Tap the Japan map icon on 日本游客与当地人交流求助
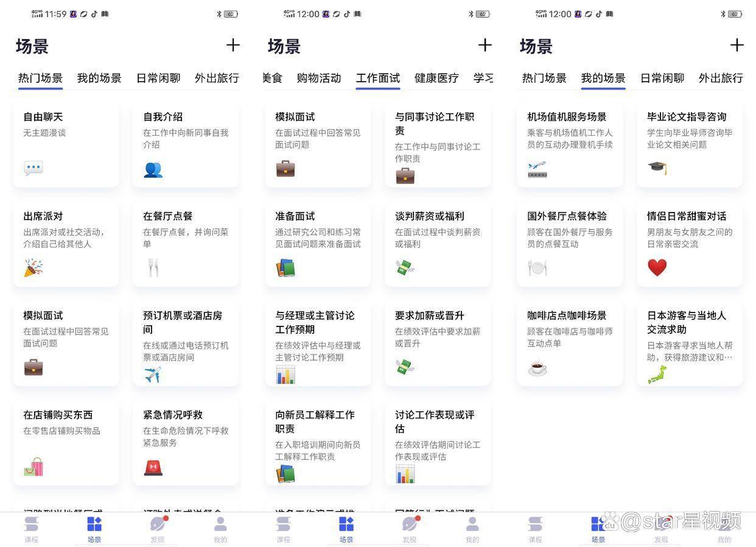The height and width of the screenshot is (547, 756). click(657, 374)
